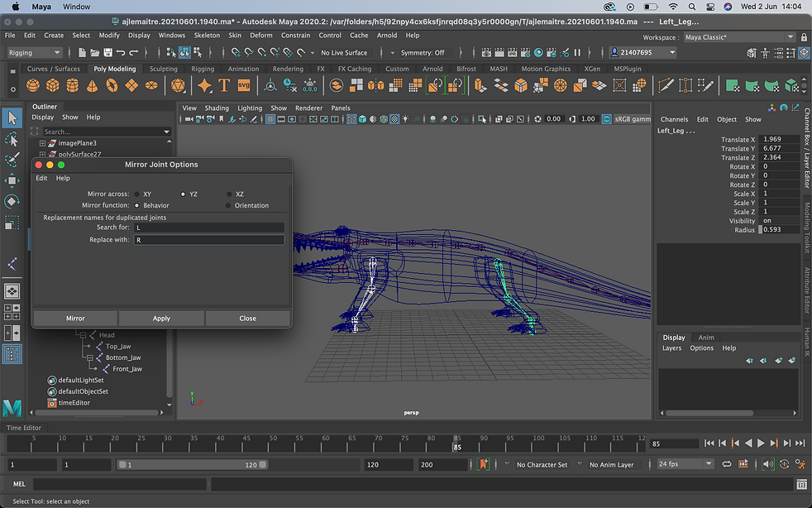Click the Mirror button
Screen dimensions: 812x508
pos(75,319)
